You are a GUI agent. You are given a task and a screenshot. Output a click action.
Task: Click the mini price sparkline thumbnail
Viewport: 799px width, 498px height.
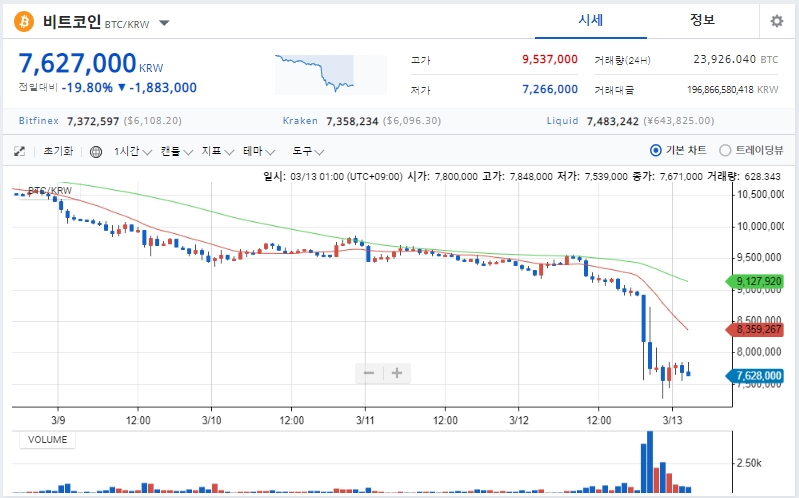[x=331, y=74]
